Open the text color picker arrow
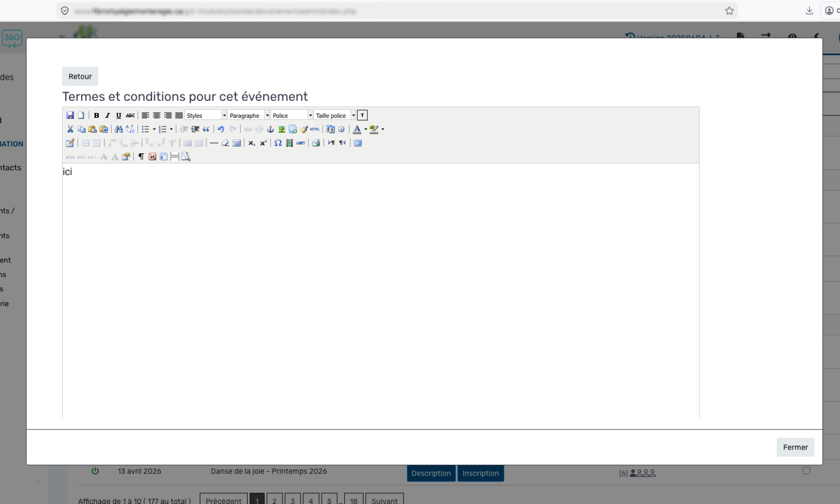840x504 pixels. click(365, 129)
